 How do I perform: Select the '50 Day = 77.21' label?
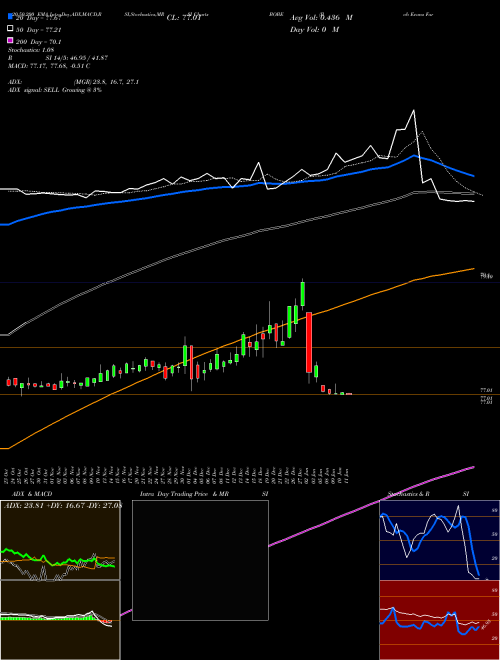pos(39,30)
